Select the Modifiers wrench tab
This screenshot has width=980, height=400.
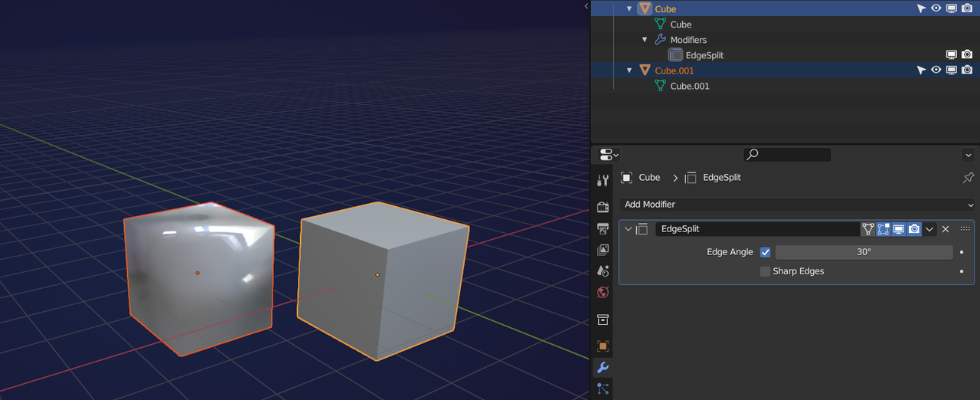(603, 368)
